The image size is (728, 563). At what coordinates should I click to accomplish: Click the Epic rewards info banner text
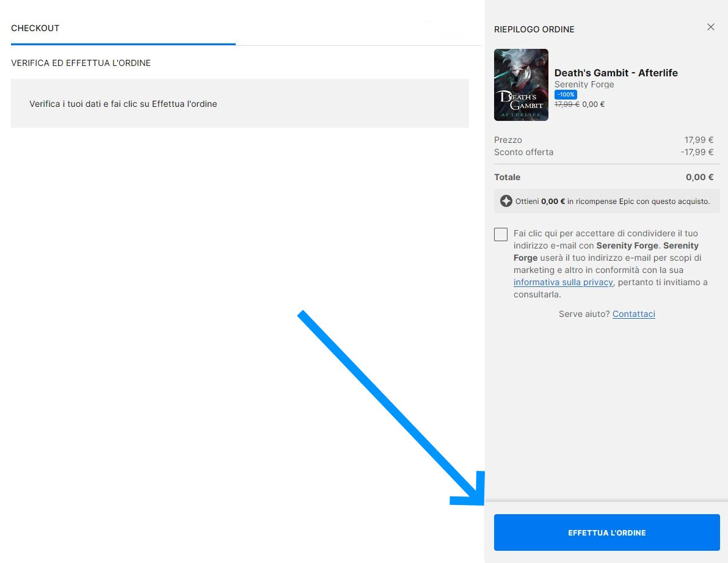click(612, 201)
